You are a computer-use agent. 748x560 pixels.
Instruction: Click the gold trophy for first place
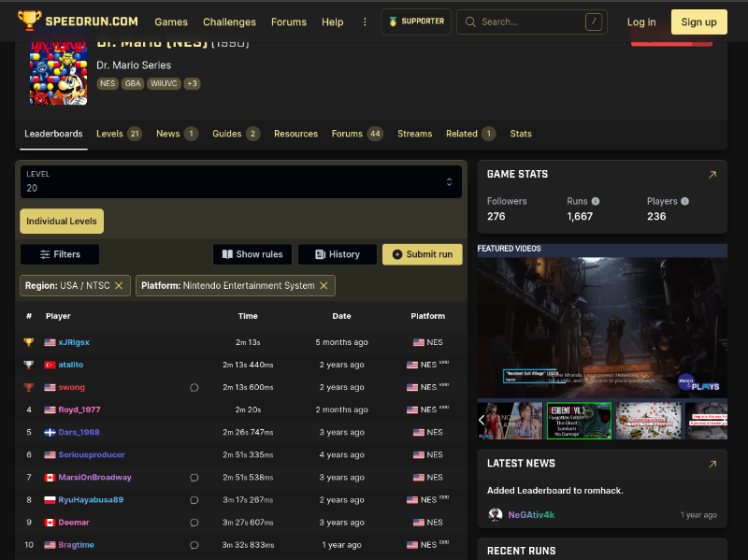pos(29,342)
